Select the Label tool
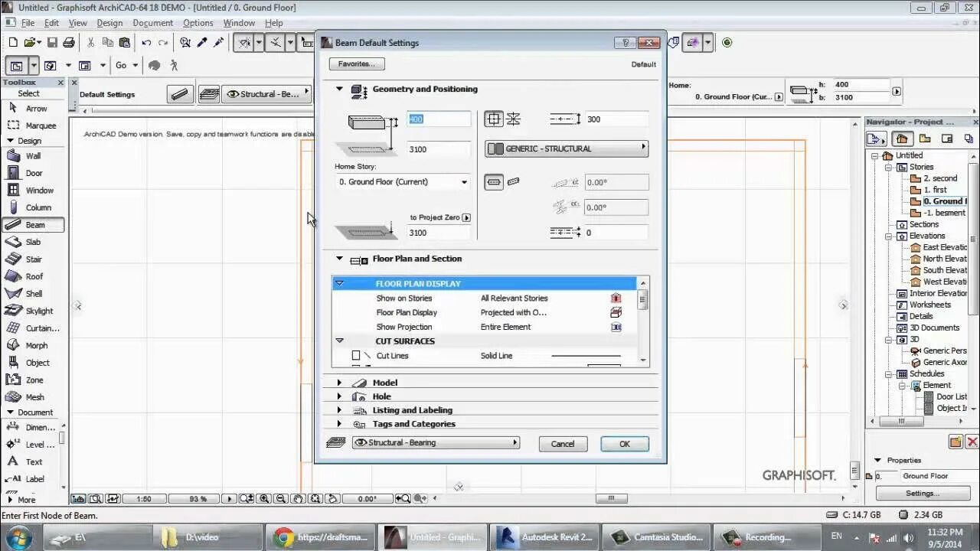The width and height of the screenshot is (980, 551). pos(31,479)
